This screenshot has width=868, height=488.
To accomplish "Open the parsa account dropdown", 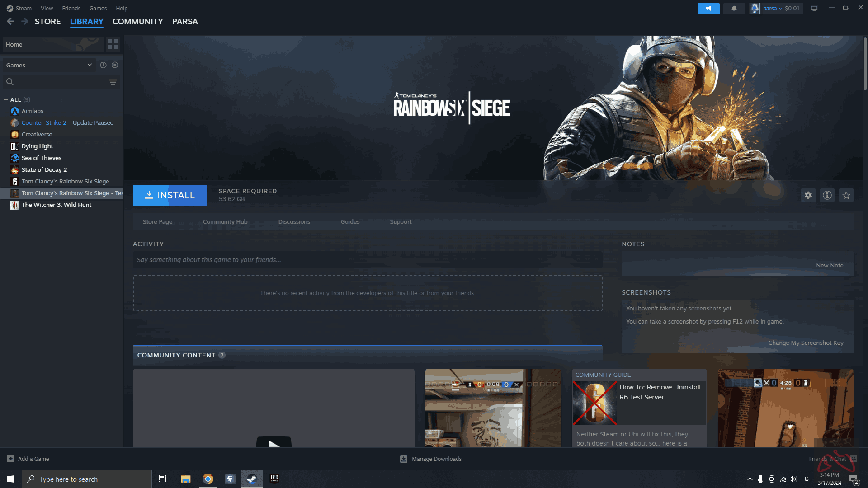I will [772, 9].
